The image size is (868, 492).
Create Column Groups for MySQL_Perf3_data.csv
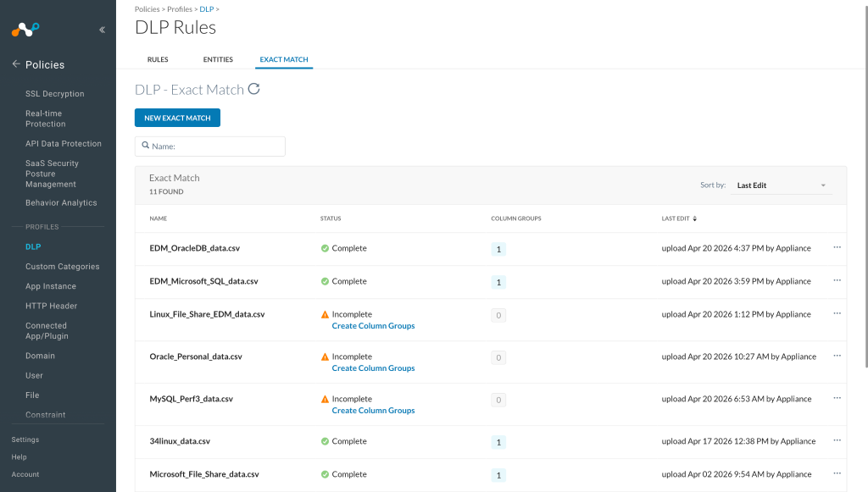tap(373, 411)
